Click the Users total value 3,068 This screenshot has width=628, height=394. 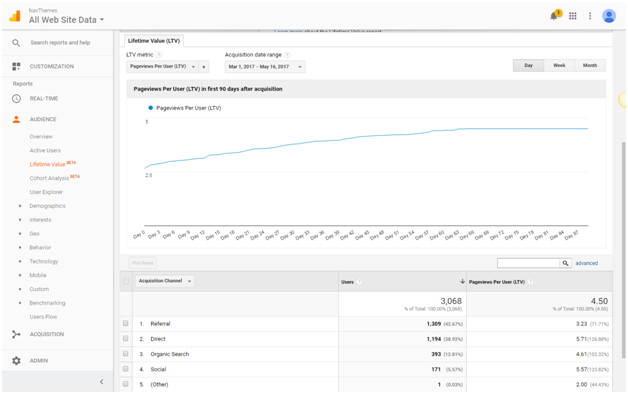pyautogui.click(x=451, y=301)
